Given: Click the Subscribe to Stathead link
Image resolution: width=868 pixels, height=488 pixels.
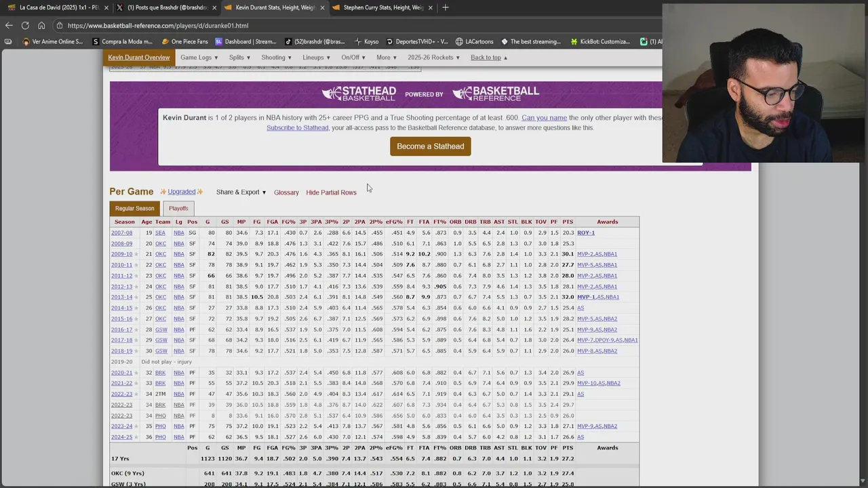Looking at the screenshot, I should pyautogui.click(x=297, y=128).
